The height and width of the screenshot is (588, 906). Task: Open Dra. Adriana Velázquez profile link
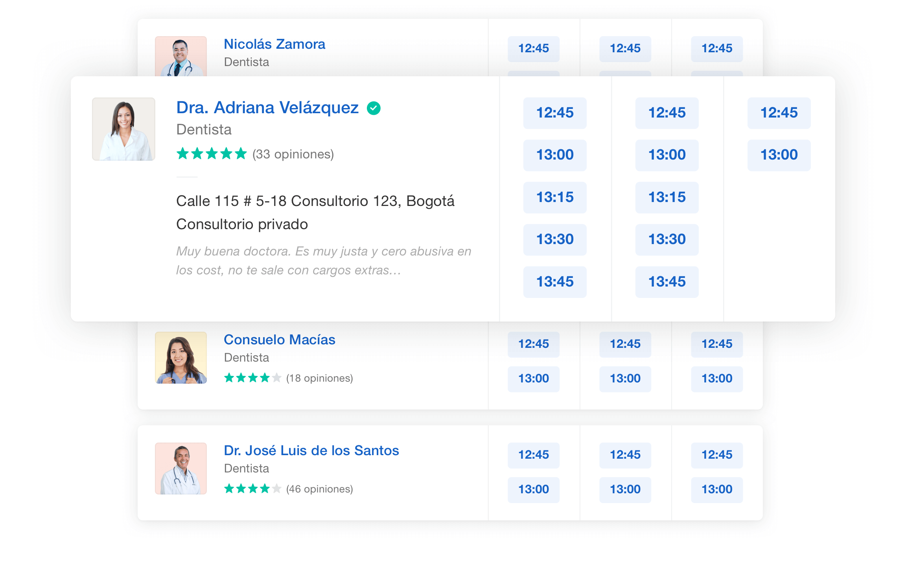coord(267,108)
